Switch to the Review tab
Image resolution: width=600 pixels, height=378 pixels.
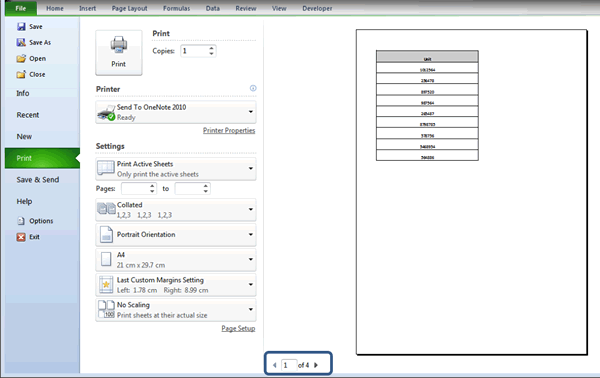tap(246, 8)
